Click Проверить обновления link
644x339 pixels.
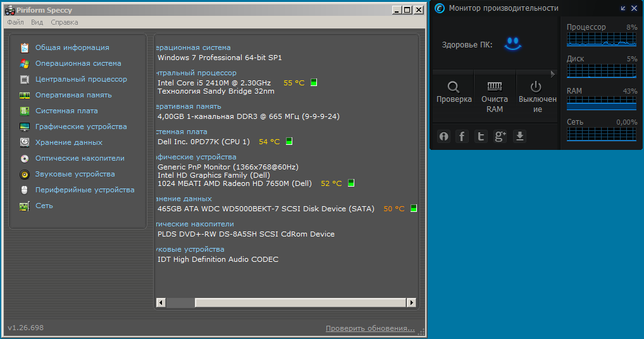click(x=370, y=328)
